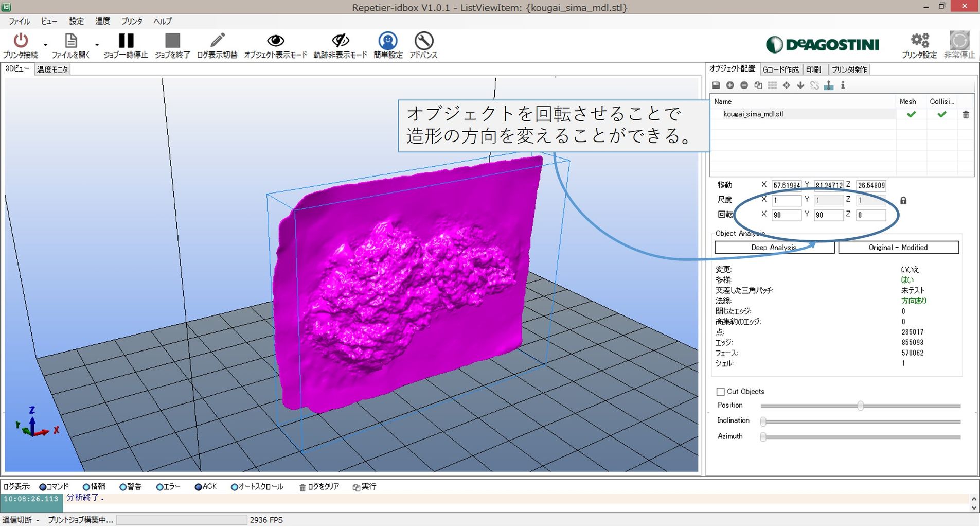Save objects with the floppy disk icon
Screen dimensions: 980x527
(x=716, y=85)
